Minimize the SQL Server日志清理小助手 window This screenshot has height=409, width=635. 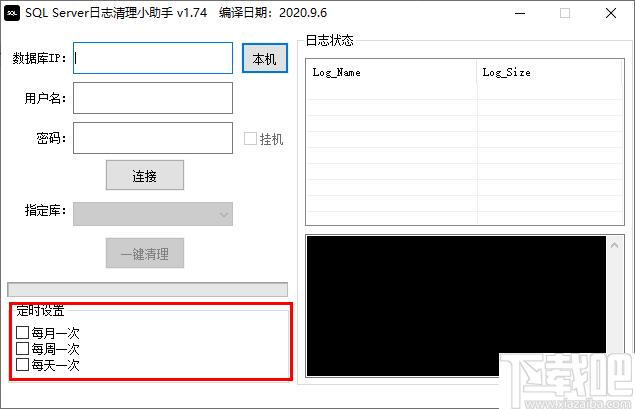[x=520, y=13]
